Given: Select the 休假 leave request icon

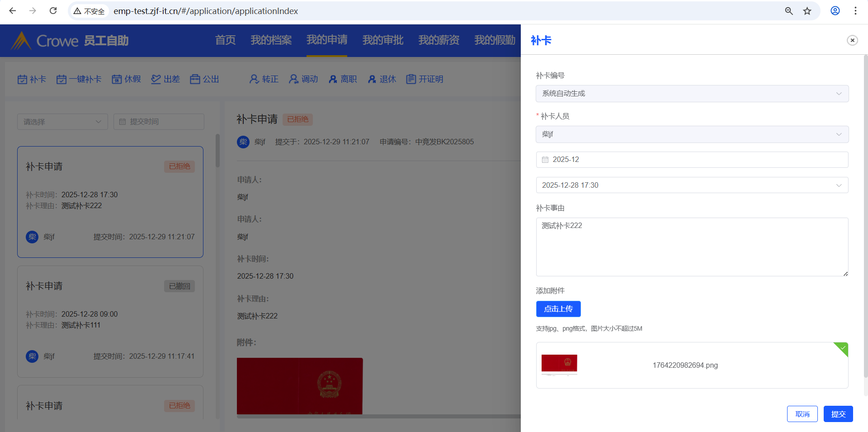Looking at the screenshot, I should point(117,80).
